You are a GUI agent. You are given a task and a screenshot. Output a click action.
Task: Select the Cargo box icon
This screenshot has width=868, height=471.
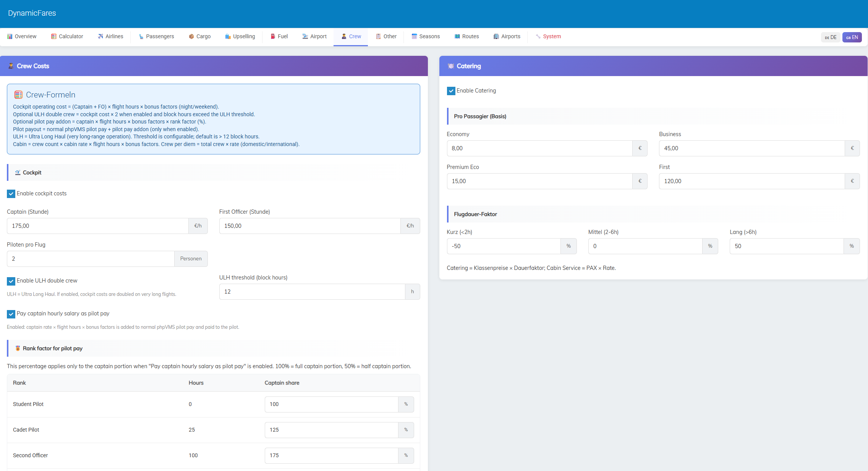coord(191,36)
